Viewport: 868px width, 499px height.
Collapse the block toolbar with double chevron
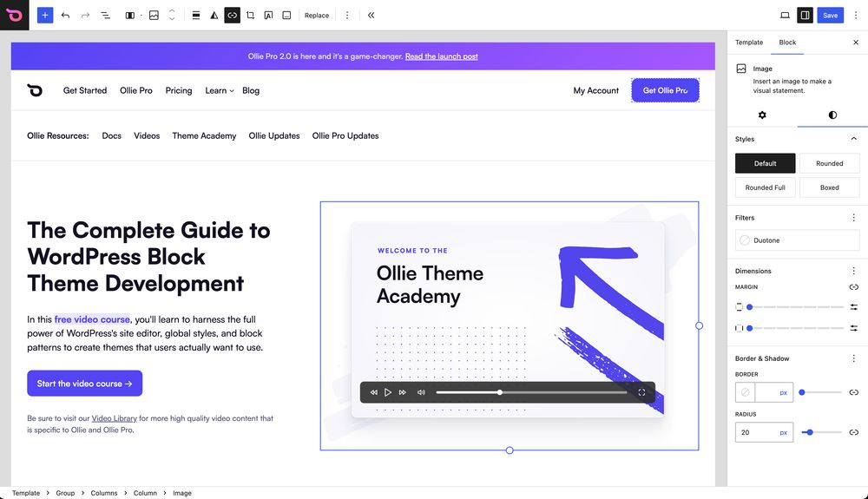tap(371, 16)
